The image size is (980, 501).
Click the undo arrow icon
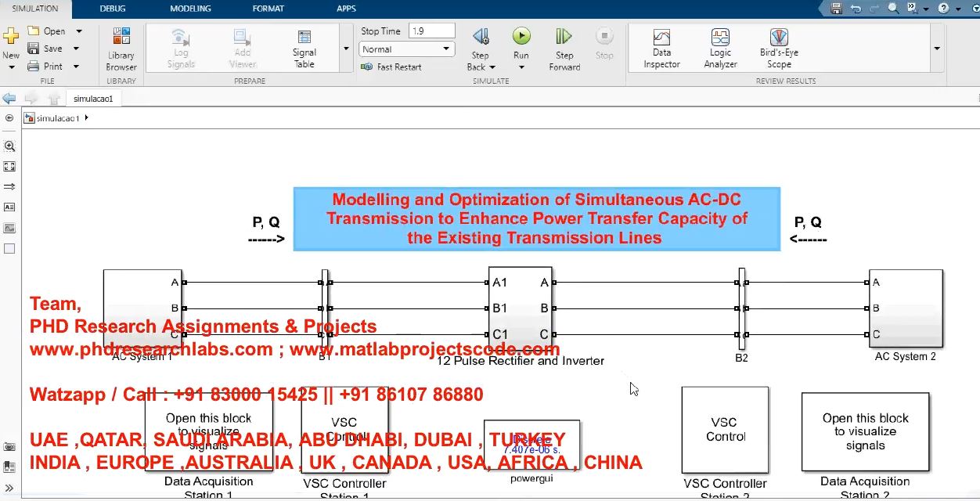[x=856, y=9]
